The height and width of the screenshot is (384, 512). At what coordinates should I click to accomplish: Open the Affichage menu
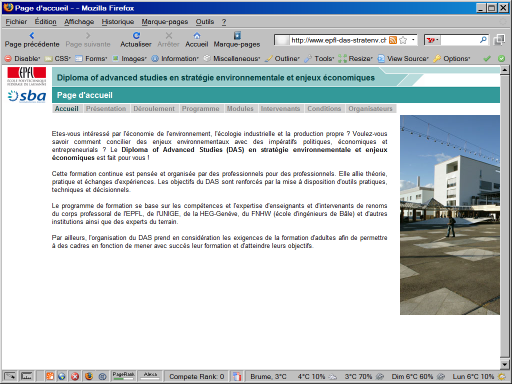[79, 22]
